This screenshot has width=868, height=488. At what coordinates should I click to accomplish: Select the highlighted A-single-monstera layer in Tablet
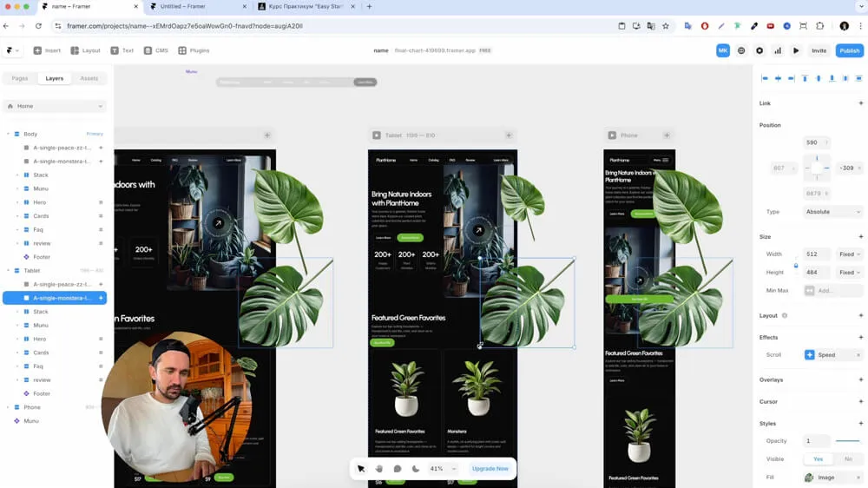tap(55, 298)
